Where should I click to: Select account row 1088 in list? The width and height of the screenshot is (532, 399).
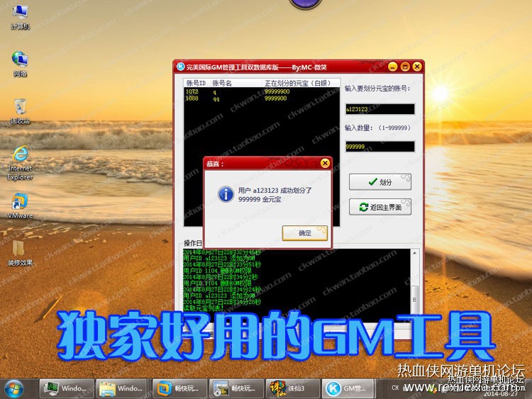(262, 99)
